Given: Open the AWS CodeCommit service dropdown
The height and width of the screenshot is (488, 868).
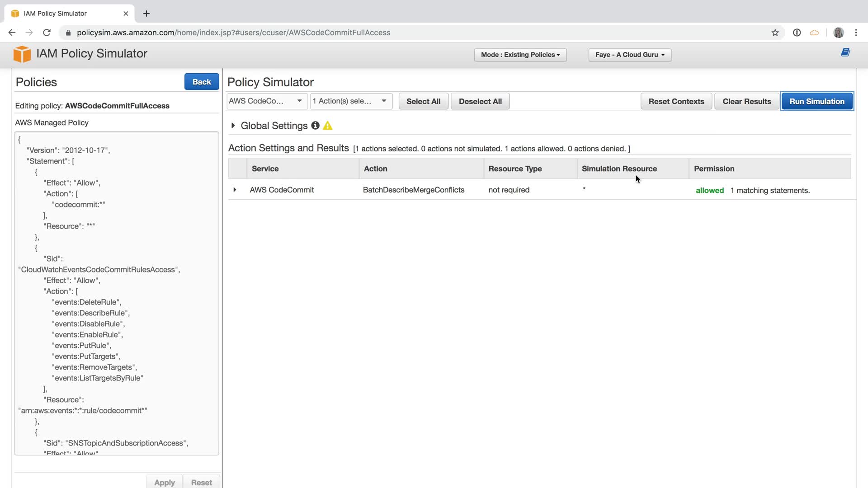Looking at the screenshot, I should (x=267, y=101).
